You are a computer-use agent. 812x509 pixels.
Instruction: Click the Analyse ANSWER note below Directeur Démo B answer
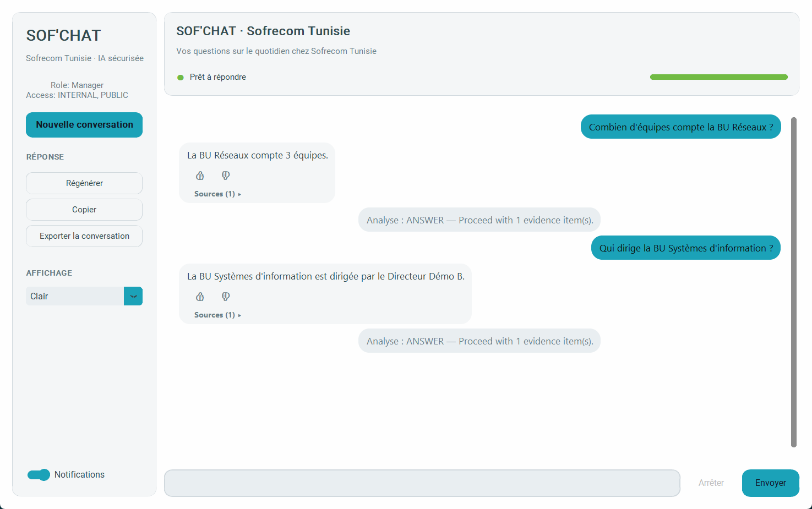(x=479, y=341)
